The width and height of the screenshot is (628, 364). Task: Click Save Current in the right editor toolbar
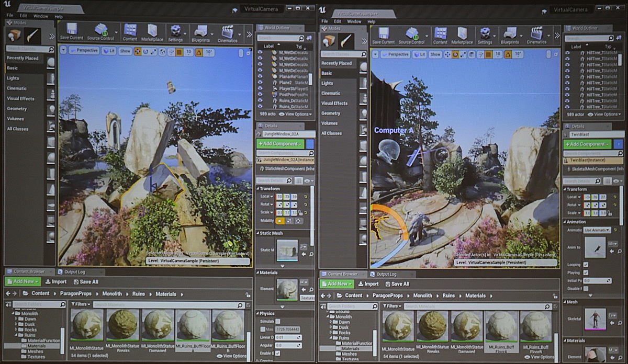coord(383,35)
